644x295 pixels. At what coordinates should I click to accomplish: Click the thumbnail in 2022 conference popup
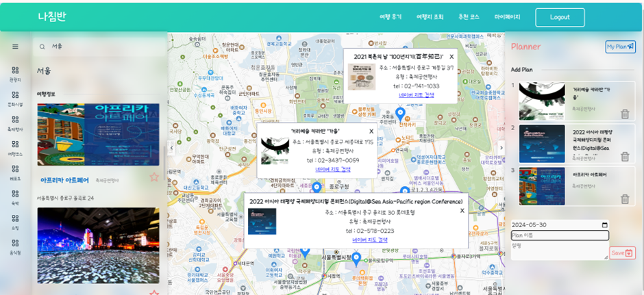click(262, 222)
